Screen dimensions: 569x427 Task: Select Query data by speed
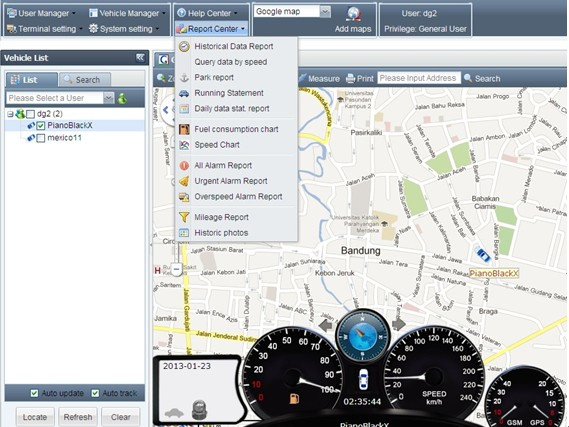pyautogui.click(x=231, y=62)
